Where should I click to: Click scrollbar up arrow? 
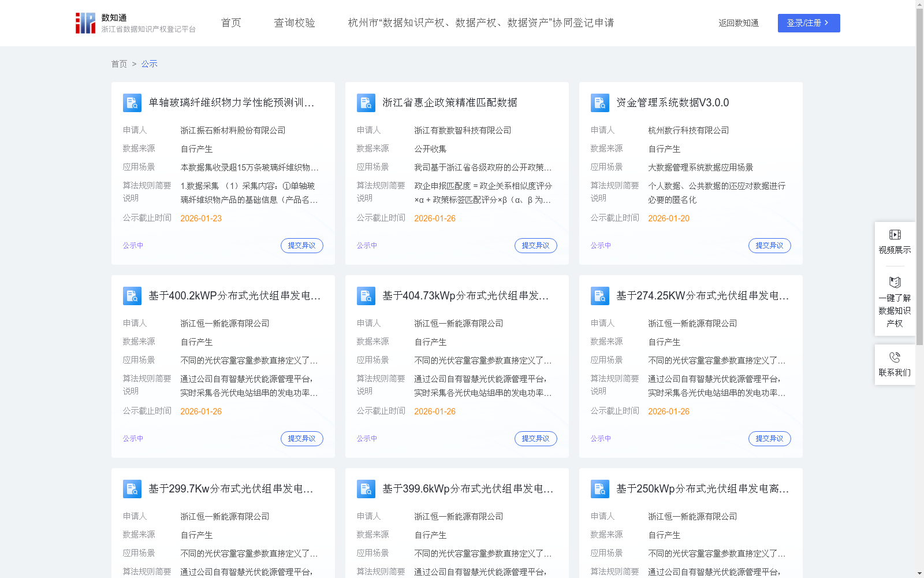pos(919,4)
